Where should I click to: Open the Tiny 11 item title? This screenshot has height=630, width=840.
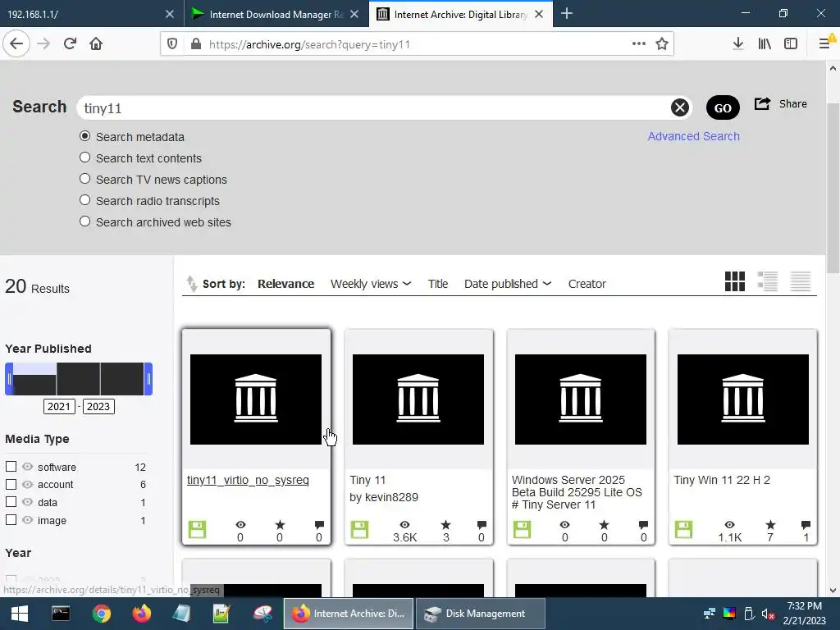[x=367, y=480]
